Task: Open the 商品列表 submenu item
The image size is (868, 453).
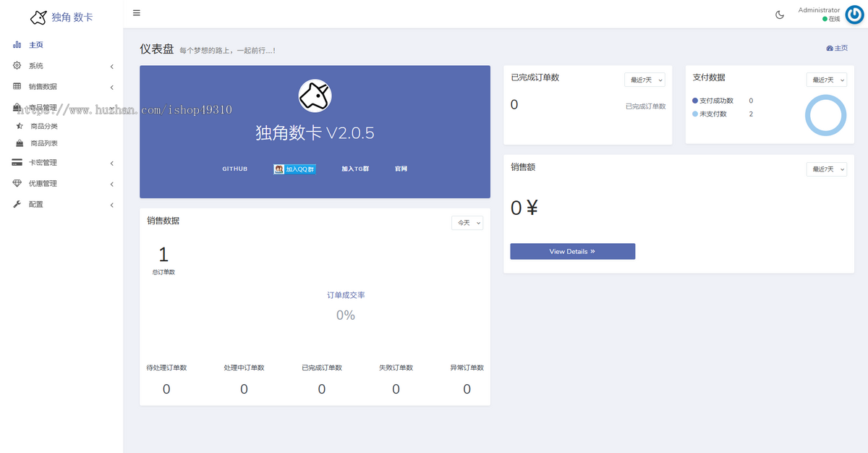Action: click(x=61, y=143)
